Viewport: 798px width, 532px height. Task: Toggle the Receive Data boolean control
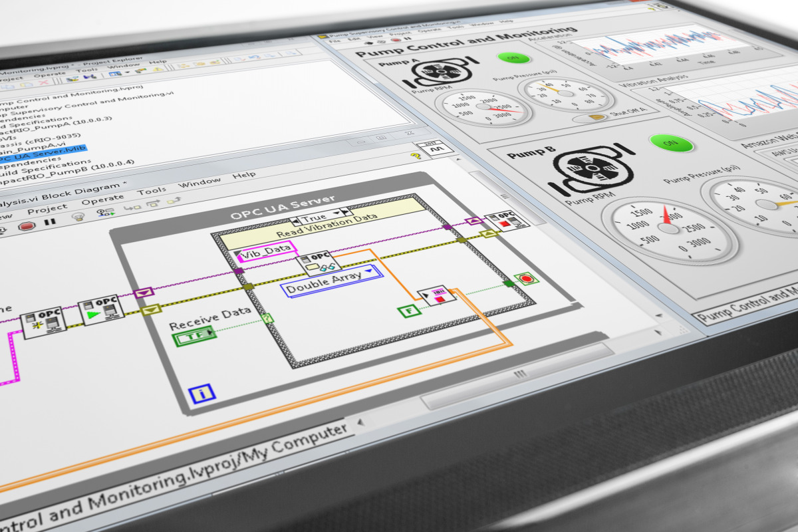(x=194, y=338)
